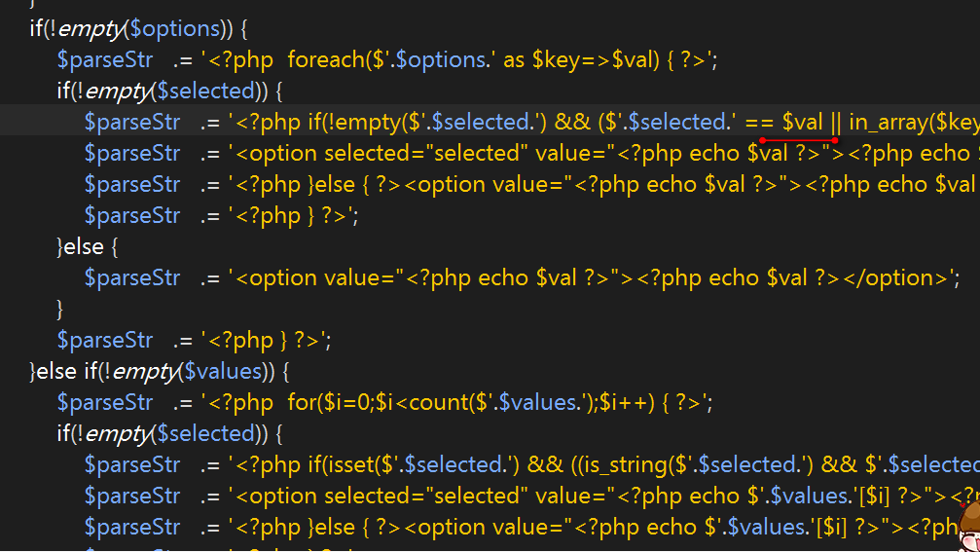Viewport: 980px width, 552px height.
Task: Click the is_string function call text
Action: tap(614, 465)
